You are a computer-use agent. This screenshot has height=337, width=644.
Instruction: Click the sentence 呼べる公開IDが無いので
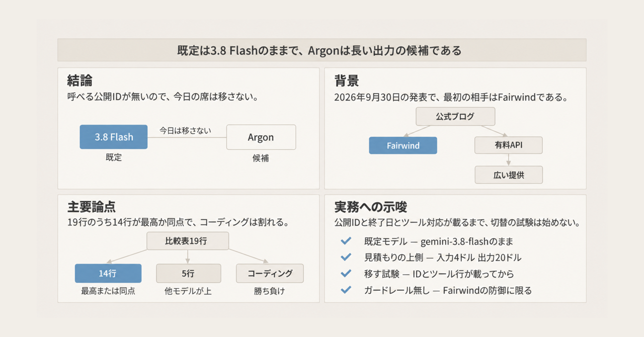point(163,97)
